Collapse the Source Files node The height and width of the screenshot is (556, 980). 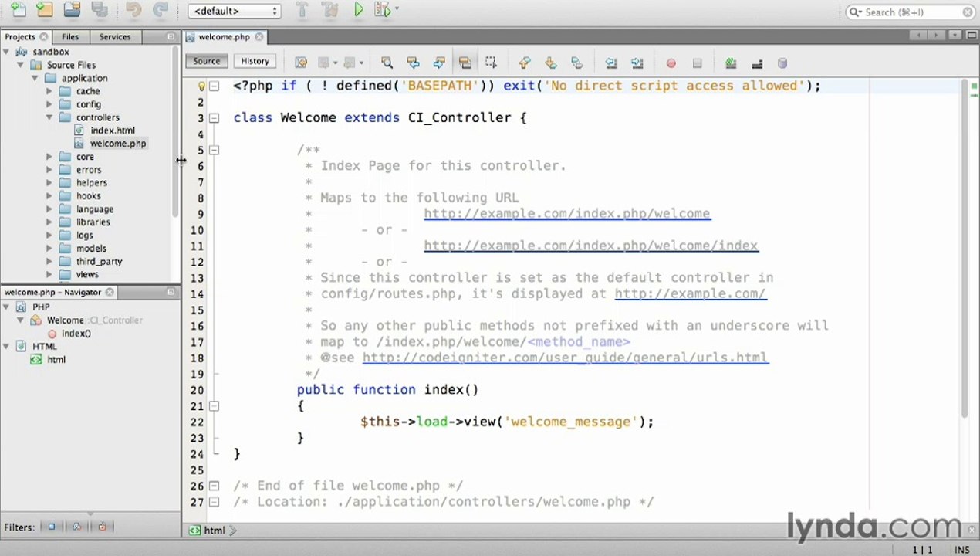point(21,65)
